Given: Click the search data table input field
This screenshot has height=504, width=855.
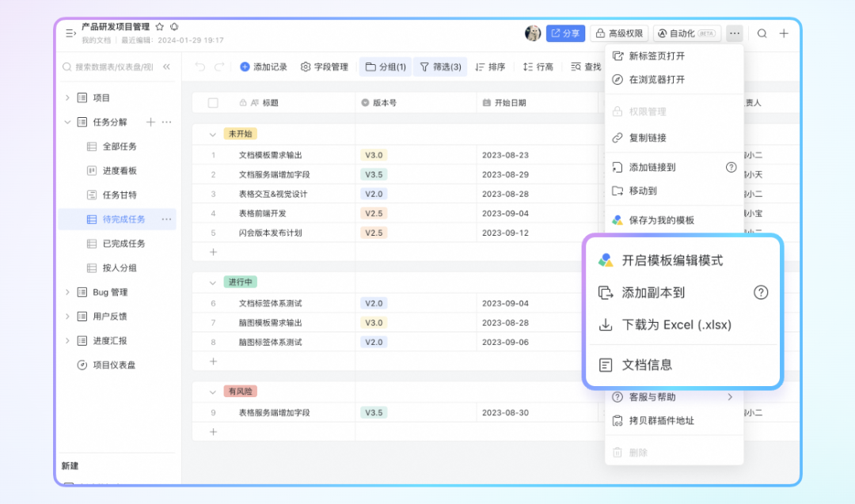Looking at the screenshot, I should [x=112, y=67].
